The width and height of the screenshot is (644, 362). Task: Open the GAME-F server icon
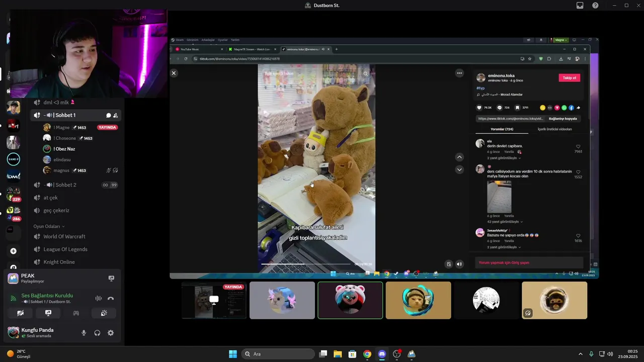pyautogui.click(x=14, y=159)
